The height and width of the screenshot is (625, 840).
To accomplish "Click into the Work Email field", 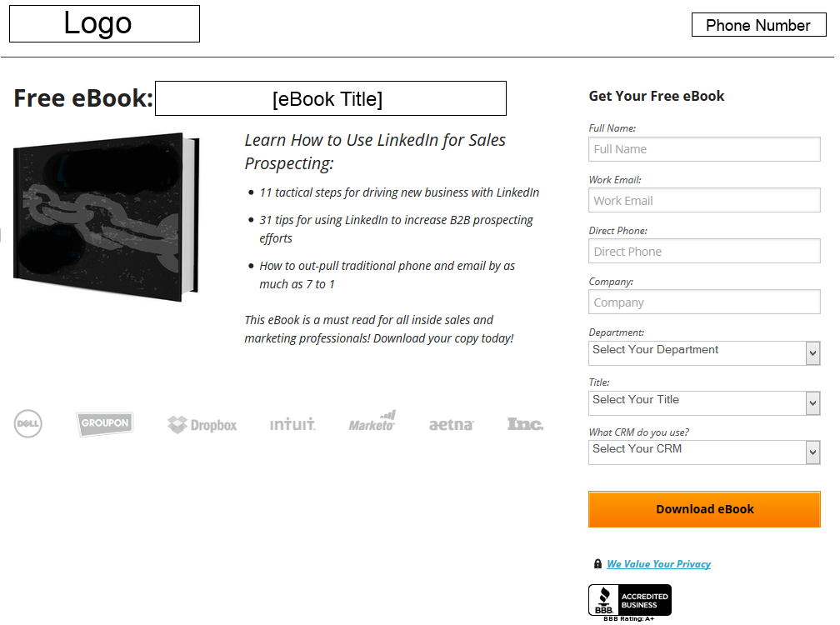I will (704, 200).
